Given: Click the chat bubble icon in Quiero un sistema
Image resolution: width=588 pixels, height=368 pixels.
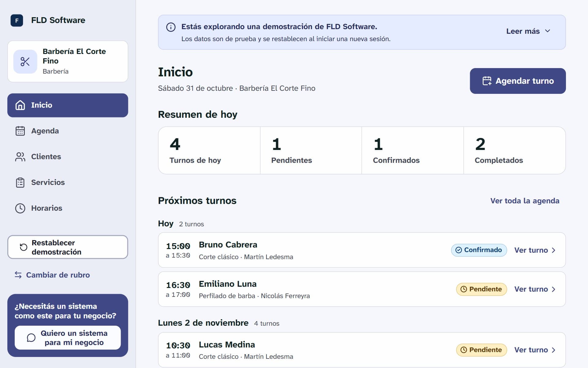Looking at the screenshot, I should click(31, 338).
